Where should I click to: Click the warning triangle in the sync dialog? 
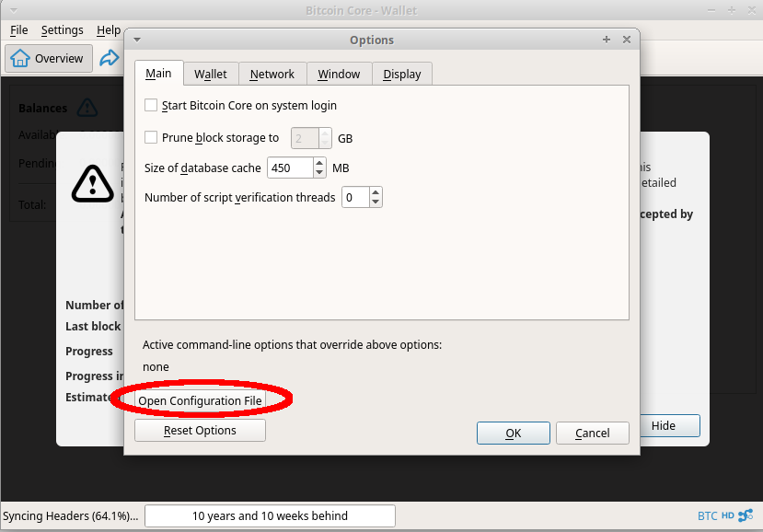click(92, 183)
